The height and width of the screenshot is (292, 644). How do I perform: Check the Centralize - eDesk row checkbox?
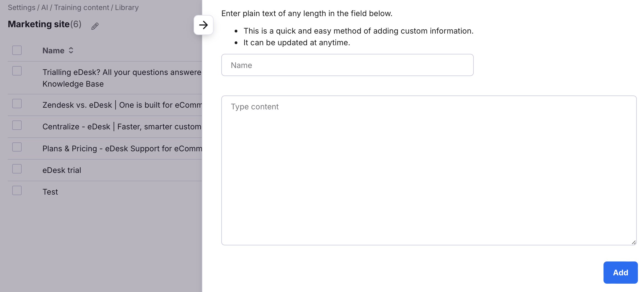pos(17,125)
